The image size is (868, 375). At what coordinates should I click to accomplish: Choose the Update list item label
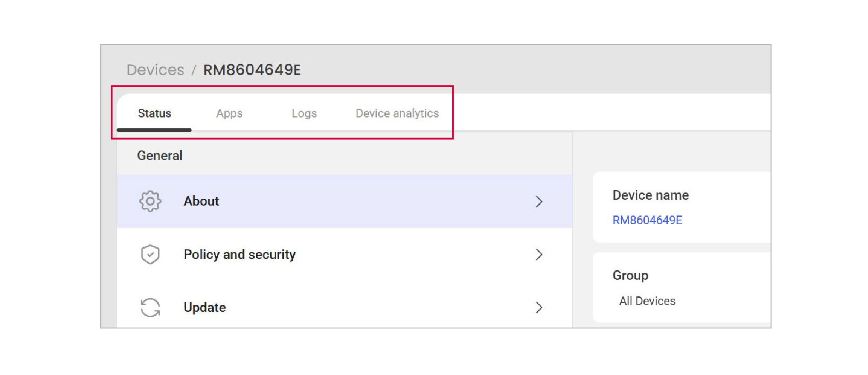coord(205,308)
